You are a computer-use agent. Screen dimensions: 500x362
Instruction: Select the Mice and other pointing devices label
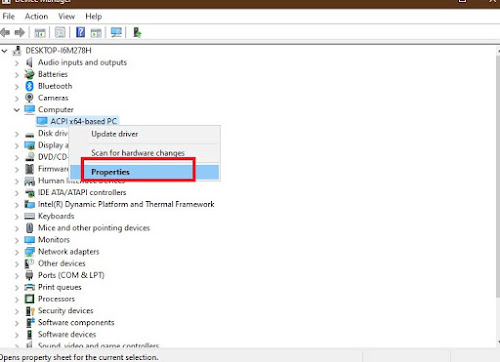94,228
